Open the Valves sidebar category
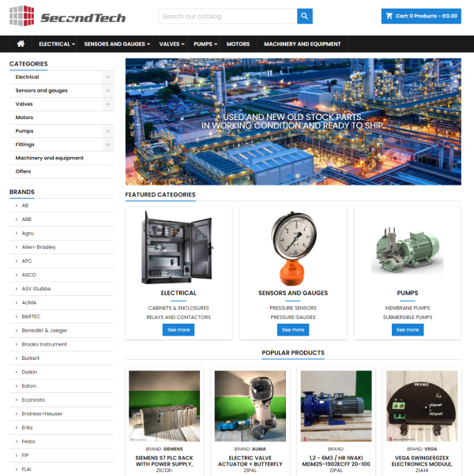 point(24,104)
